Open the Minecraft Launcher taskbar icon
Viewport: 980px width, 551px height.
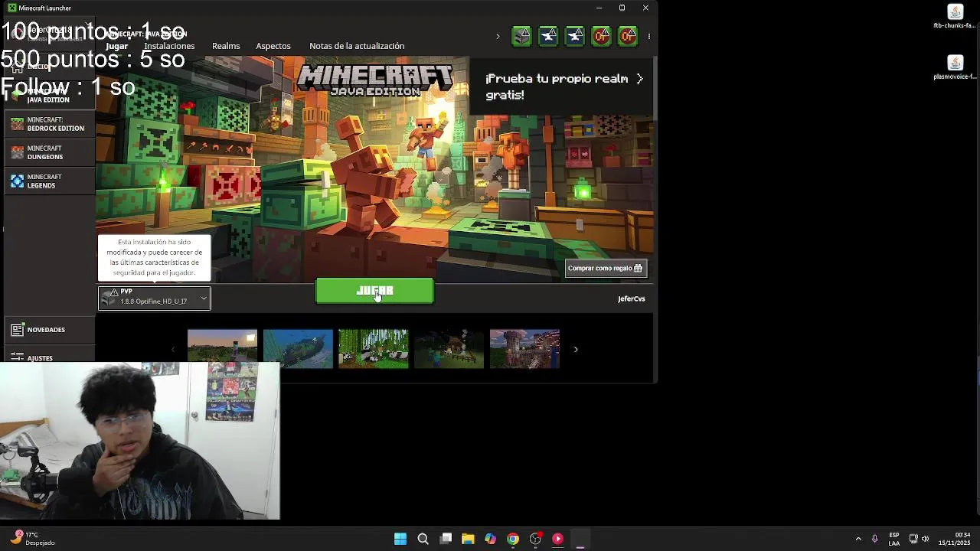click(580, 539)
